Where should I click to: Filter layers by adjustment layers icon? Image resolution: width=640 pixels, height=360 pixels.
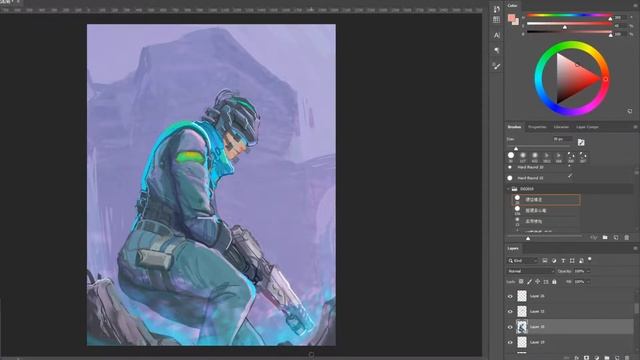[x=554, y=260]
